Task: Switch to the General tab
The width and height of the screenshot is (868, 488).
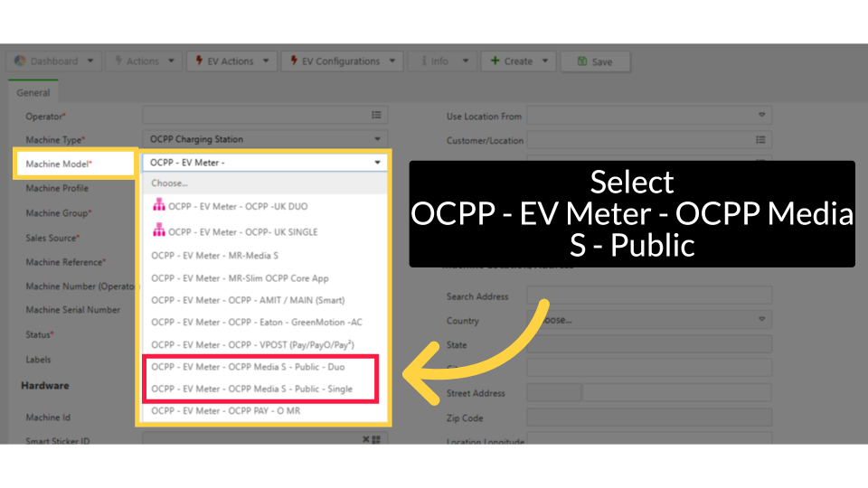Action: tap(33, 92)
